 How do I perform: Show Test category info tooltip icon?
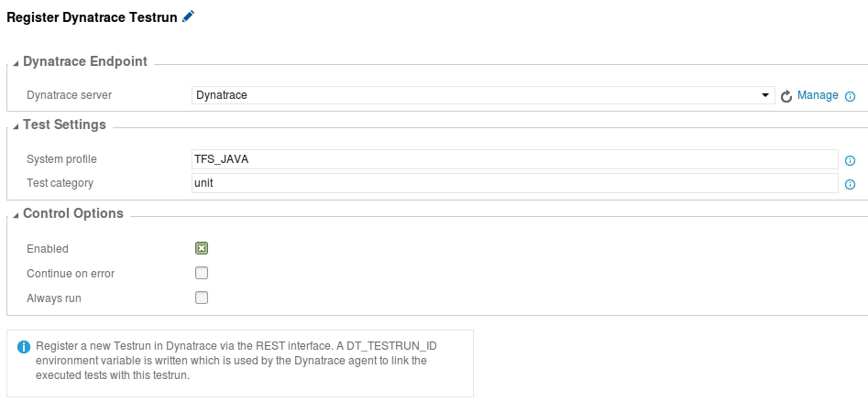(x=851, y=185)
